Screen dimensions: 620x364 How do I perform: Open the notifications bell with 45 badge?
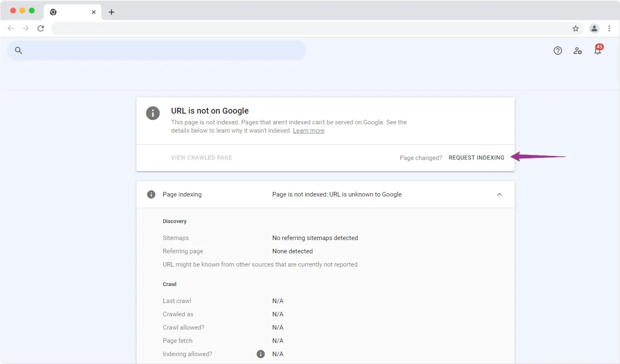pos(598,51)
